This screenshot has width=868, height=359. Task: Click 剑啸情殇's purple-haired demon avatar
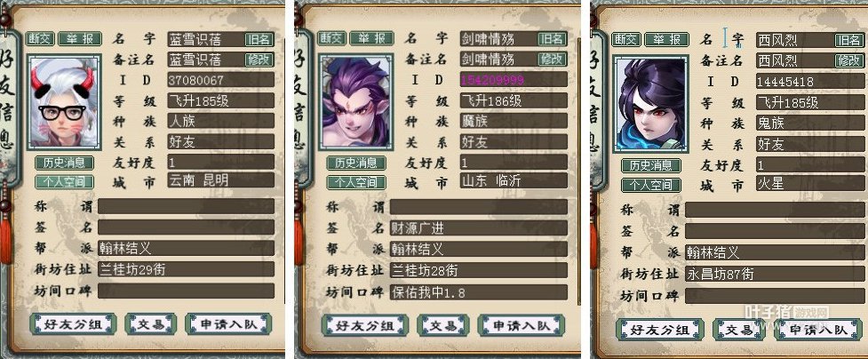(356, 102)
